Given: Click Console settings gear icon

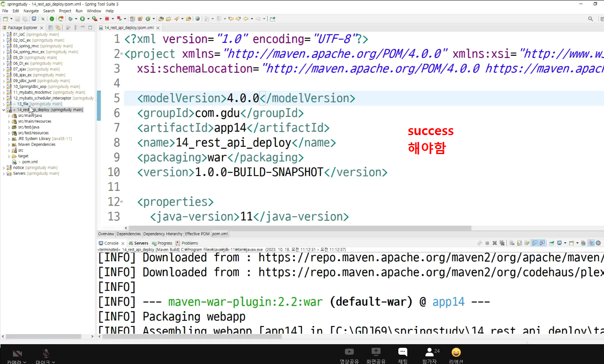Looking at the screenshot, I should pos(598,243).
